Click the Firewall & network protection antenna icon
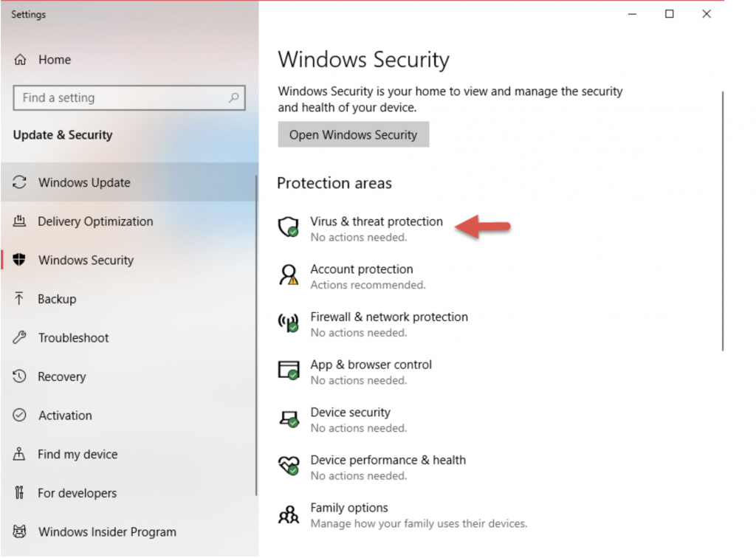This screenshot has height=558, width=756. [x=288, y=323]
